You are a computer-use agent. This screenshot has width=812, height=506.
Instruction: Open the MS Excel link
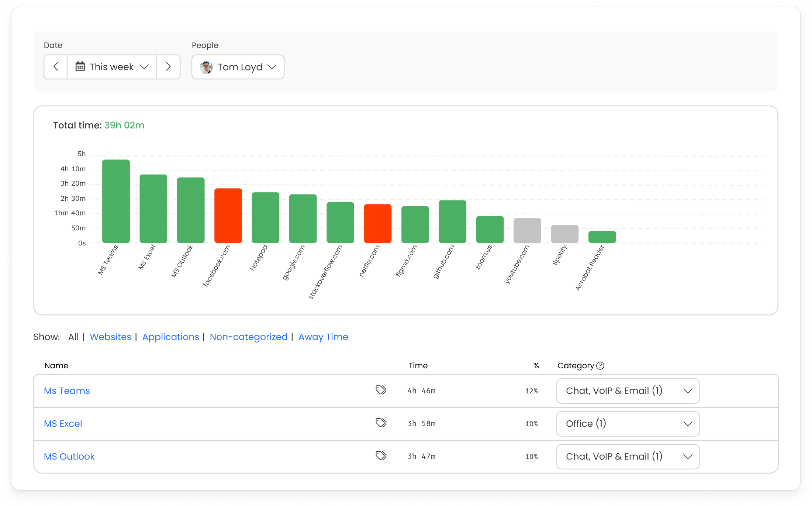click(63, 424)
